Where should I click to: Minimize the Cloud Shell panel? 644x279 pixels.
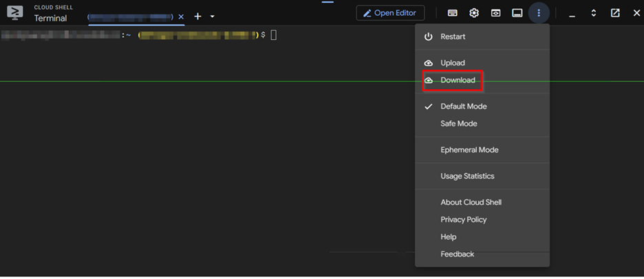coord(571,13)
